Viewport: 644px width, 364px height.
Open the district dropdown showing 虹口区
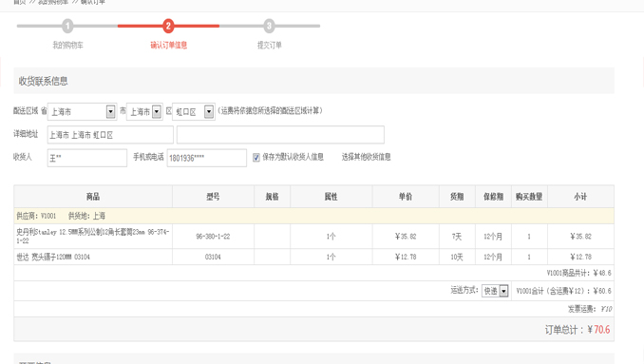point(194,112)
